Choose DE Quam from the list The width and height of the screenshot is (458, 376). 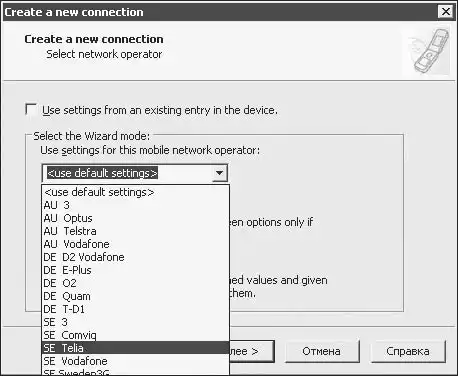(135, 296)
